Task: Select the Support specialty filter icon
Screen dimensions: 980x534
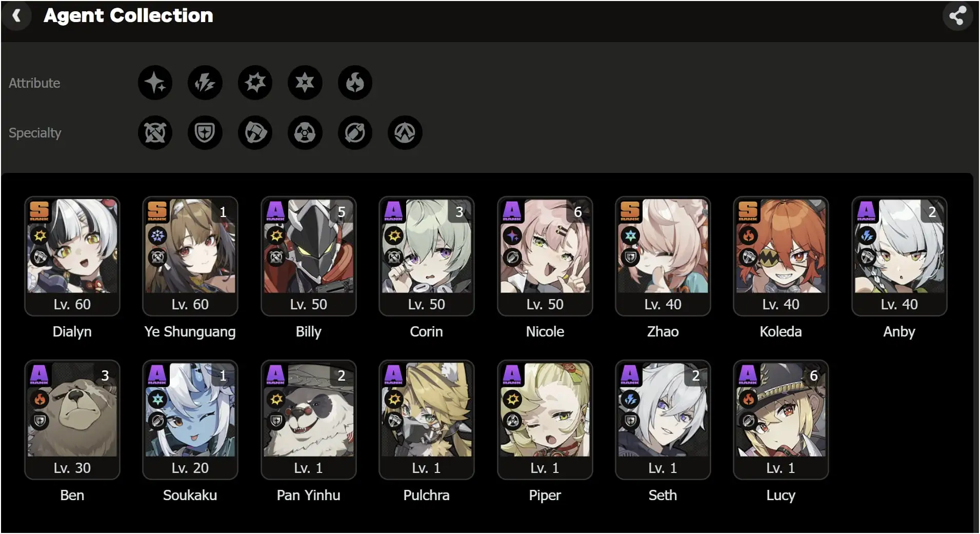Action: (x=355, y=133)
